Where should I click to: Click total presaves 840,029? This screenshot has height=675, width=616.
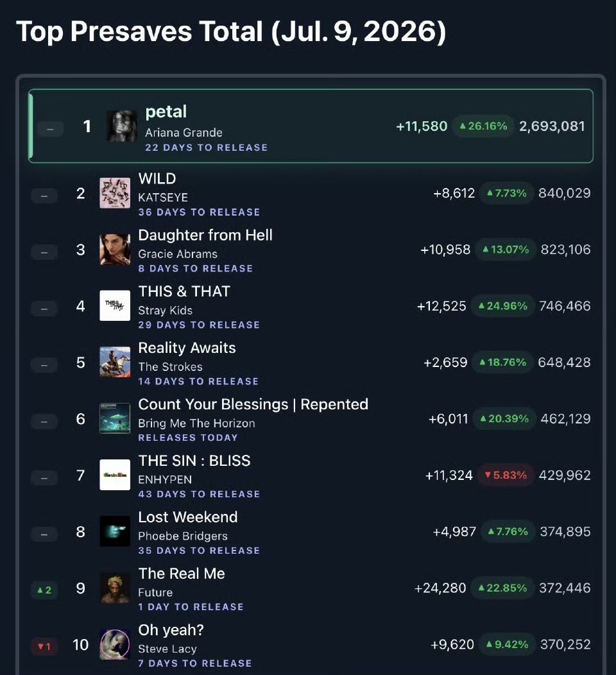point(564,193)
